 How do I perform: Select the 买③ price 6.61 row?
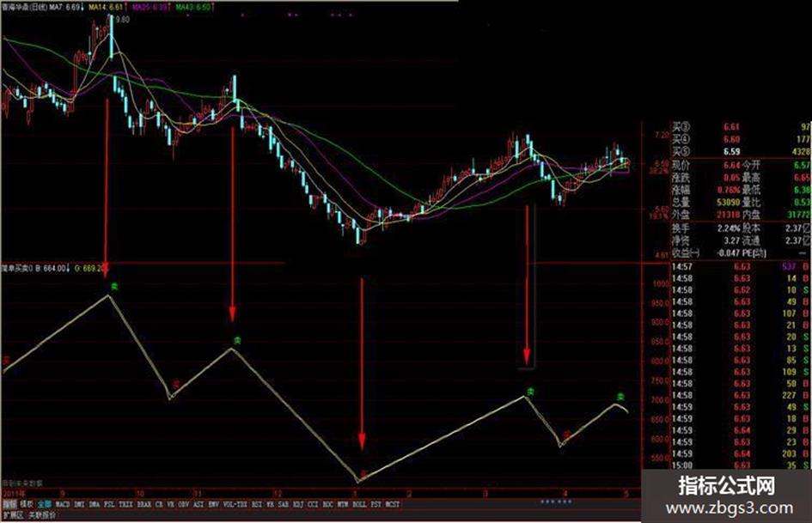point(741,126)
